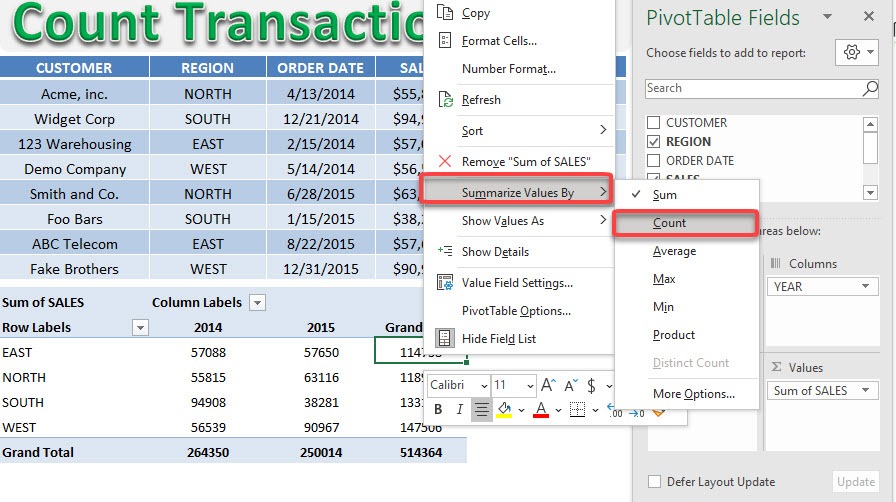896x502 pixels.
Task: Open the borders dropdown arrow
Action: (595, 410)
